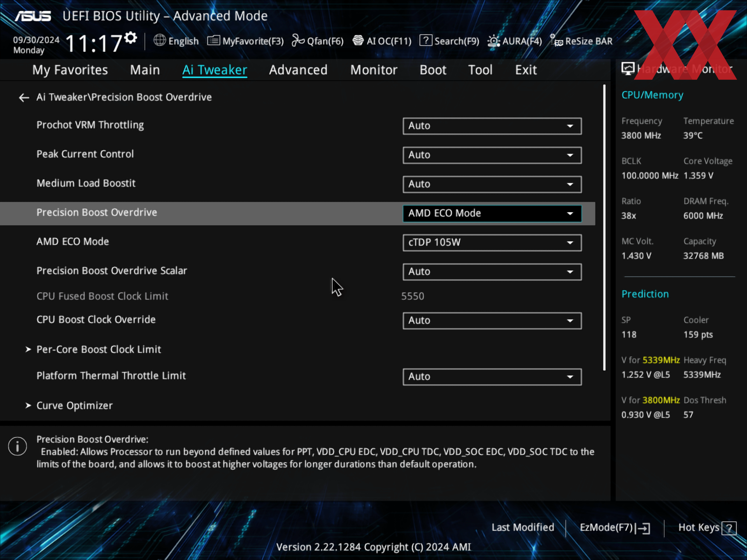This screenshot has height=560, width=747.
Task: Click the Hardware Monitor screen icon
Action: click(628, 69)
